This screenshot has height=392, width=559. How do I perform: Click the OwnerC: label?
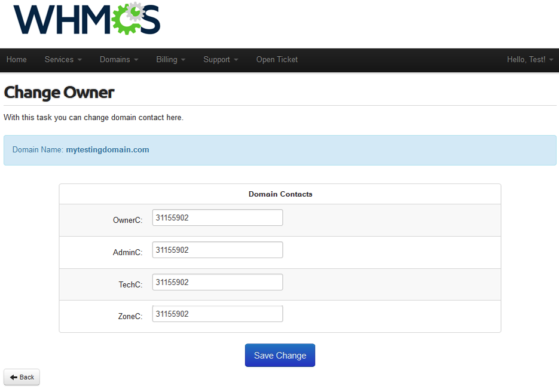coord(127,220)
